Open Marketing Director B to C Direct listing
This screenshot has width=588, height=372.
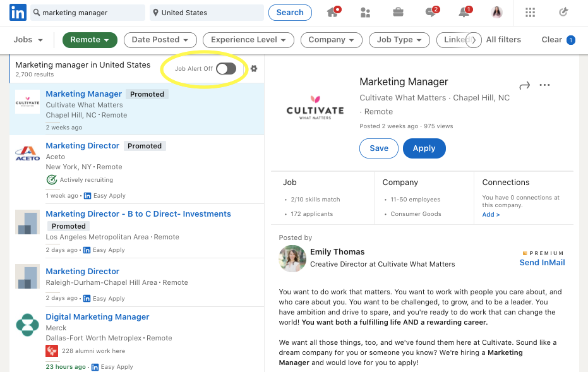click(x=138, y=213)
